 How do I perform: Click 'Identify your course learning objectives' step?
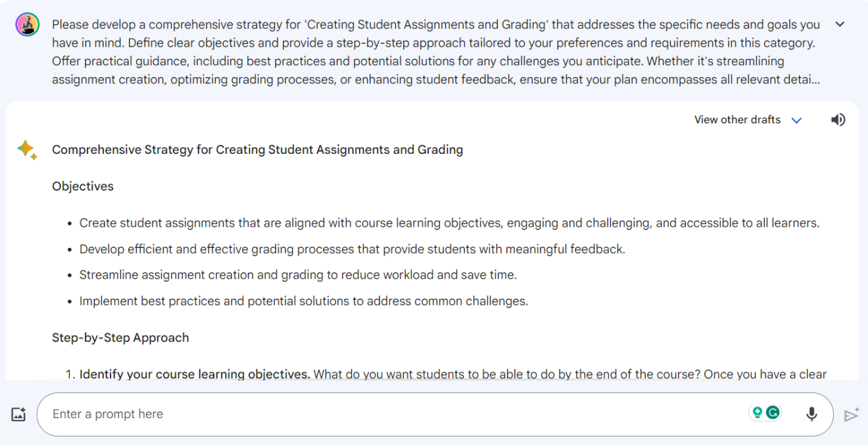(x=195, y=375)
